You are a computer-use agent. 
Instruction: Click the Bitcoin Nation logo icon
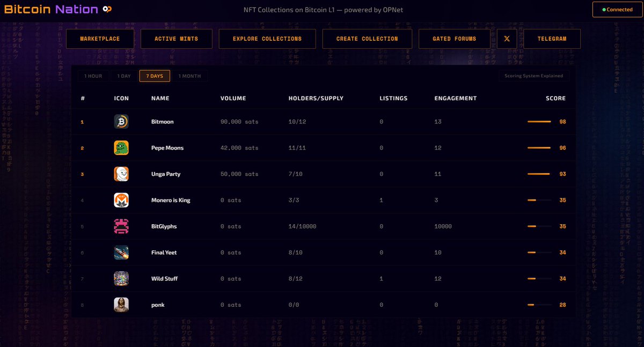pos(107,9)
